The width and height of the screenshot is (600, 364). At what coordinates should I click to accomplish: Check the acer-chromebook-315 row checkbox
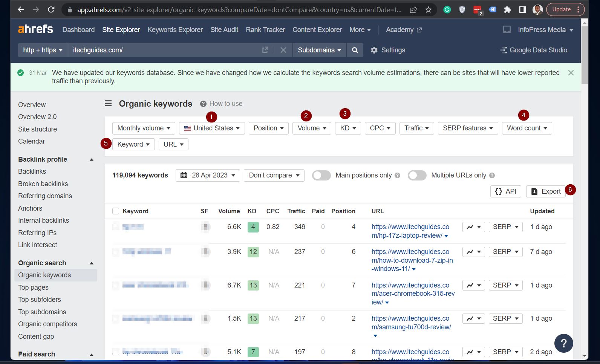(116, 285)
